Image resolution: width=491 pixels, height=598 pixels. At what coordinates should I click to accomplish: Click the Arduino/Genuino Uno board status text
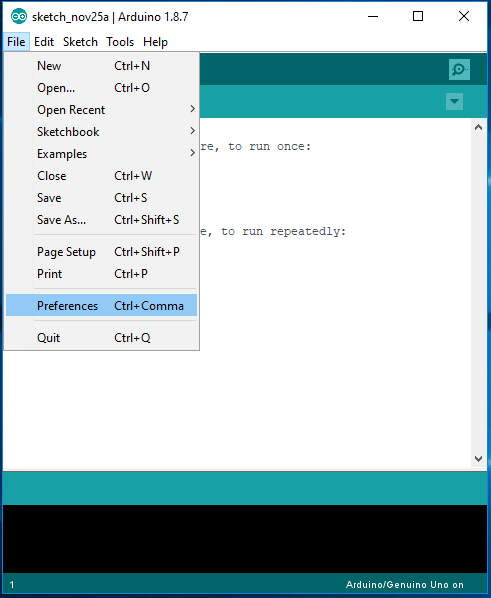[x=404, y=585]
